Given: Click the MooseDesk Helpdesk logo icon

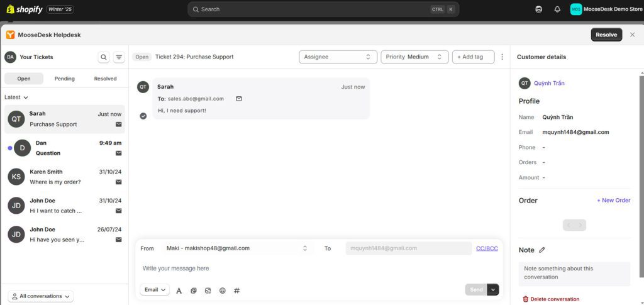Looking at the screenshot, I should 10,35.
